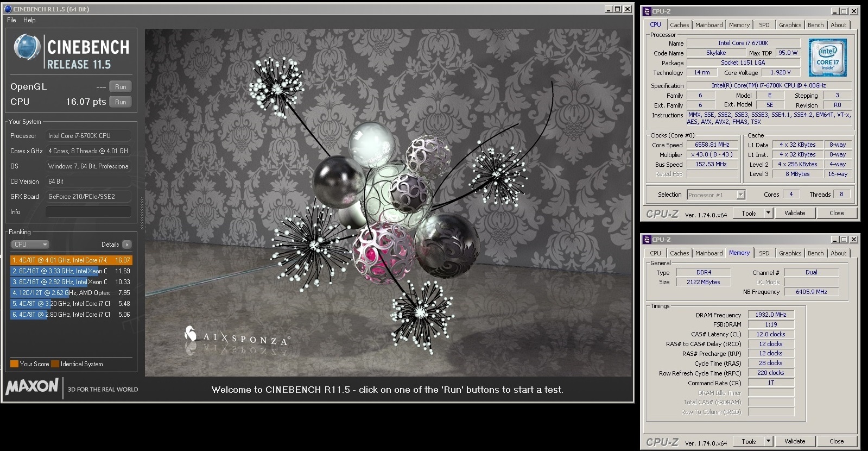Open Tools dropdown arrow in upper CPU-Z window
The image size is (868, 451).
coord(769,214)
